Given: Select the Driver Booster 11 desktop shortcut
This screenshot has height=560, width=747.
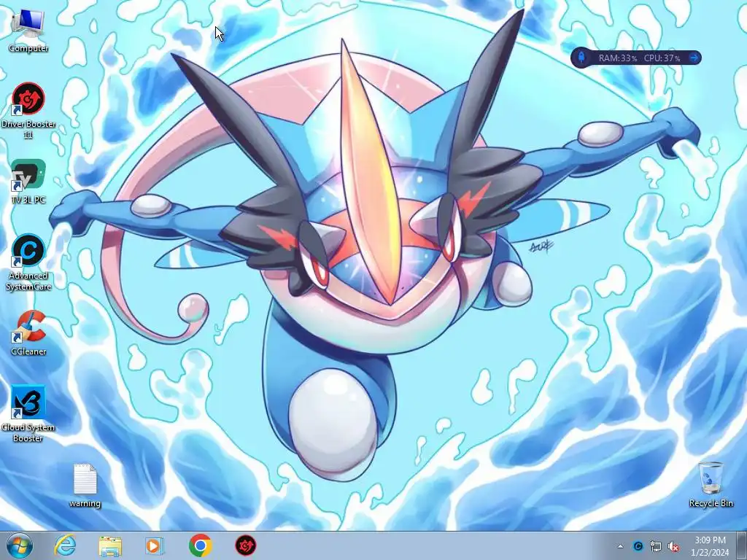Looking at the screenshot, I should [x=28, y=111].
